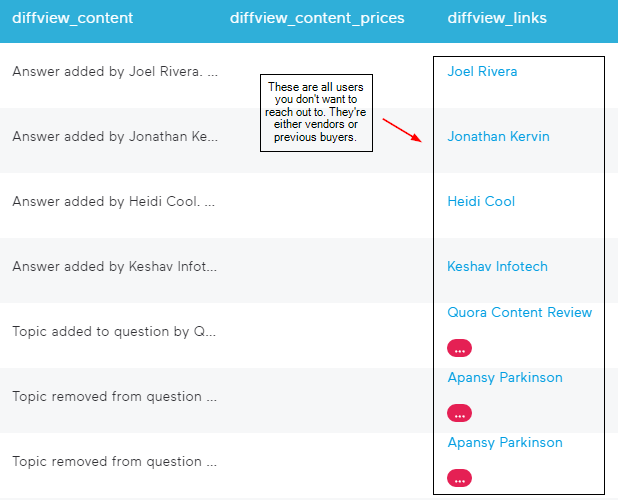Click first Apansy Parkinson link
Image resolution: width=618 pixels, height=500 pixels.
pyautogui.click(x=504, y=378)
